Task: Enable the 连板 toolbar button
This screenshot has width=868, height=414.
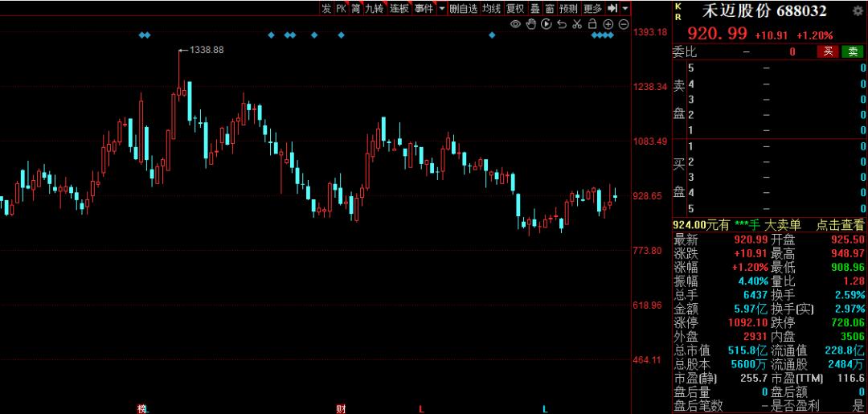Action: pos(399,8)
